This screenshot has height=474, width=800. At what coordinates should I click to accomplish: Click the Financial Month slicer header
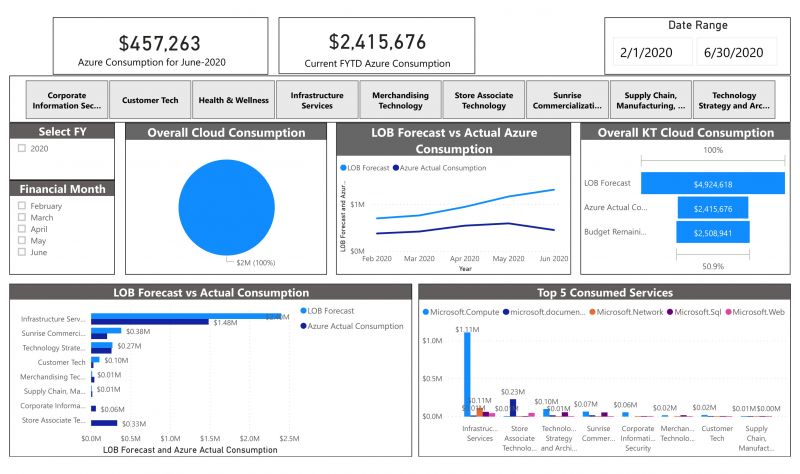(x=62, y=189)
